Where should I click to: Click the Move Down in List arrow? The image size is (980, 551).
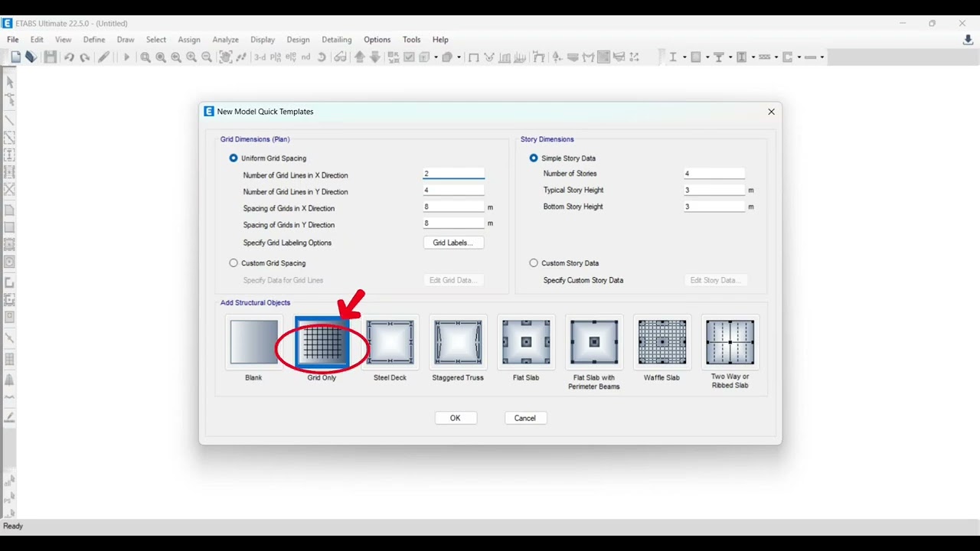[x=375, y=57]
